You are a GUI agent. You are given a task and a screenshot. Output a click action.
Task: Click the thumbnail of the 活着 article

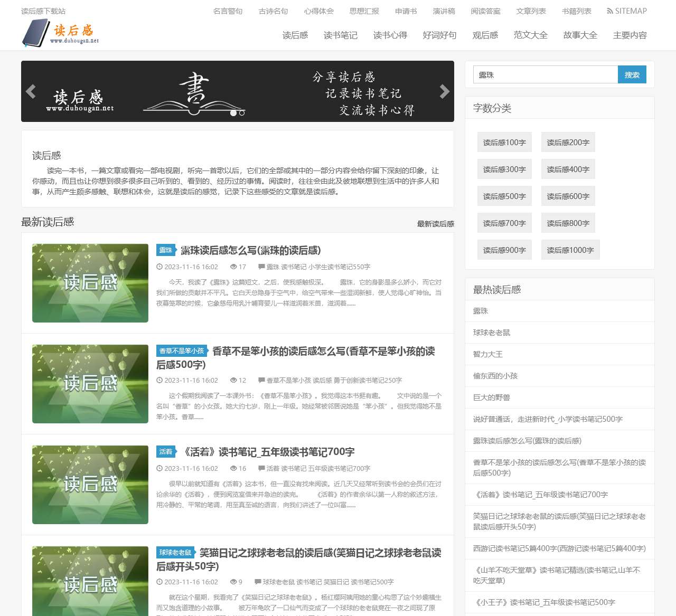90,485
